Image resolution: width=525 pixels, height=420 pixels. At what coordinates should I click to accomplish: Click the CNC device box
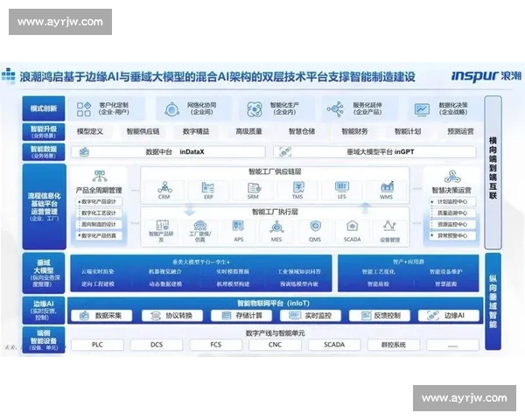point(275,345)
